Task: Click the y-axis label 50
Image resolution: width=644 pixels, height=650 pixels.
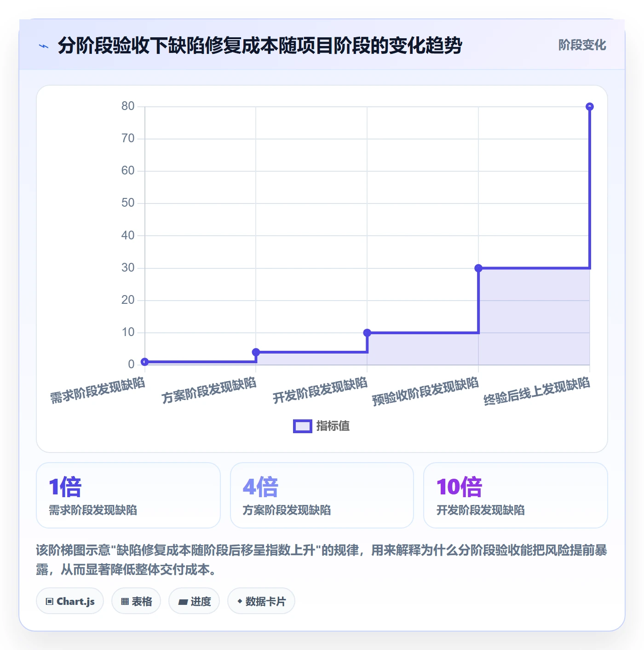Action: [128, 203]
